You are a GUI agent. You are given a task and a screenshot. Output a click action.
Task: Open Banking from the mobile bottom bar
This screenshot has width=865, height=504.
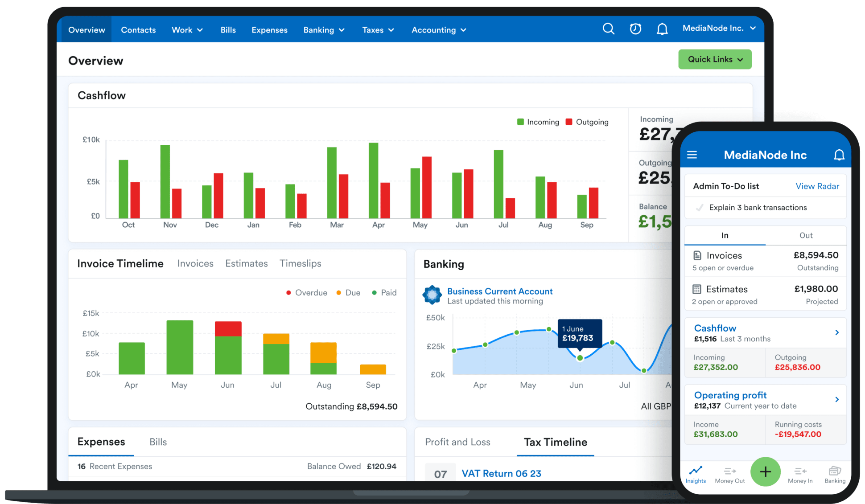pos(834,474)
